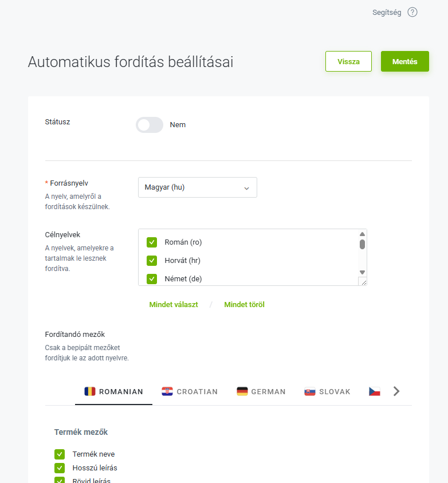Show more language tabs with right chevron

click(396, 391)
